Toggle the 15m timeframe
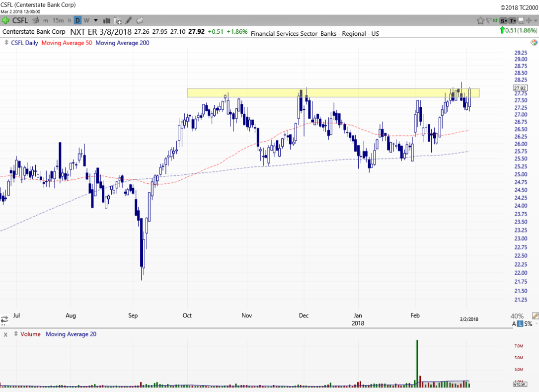The width and height of the screenshot is (539, 392). (x=58, y=20)
